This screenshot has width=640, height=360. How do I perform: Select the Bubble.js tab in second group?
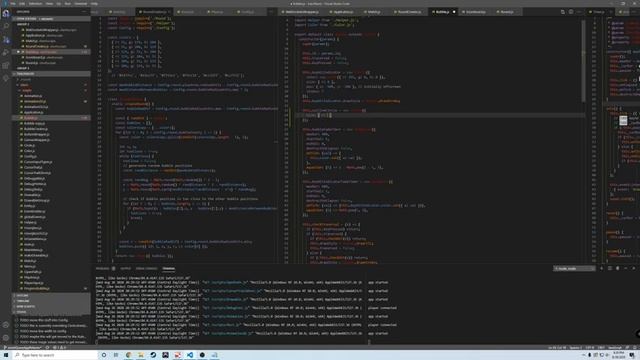click(444, 12)
